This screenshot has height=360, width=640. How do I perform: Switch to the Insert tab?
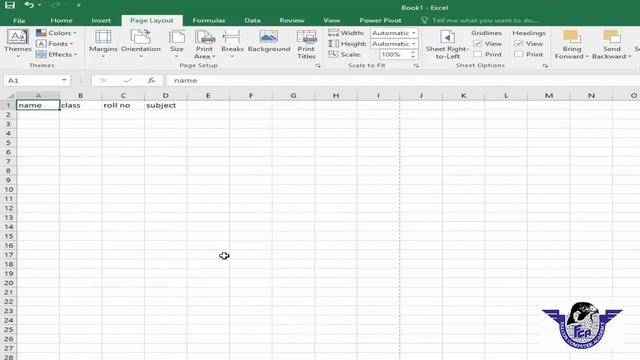pos(101,20)
